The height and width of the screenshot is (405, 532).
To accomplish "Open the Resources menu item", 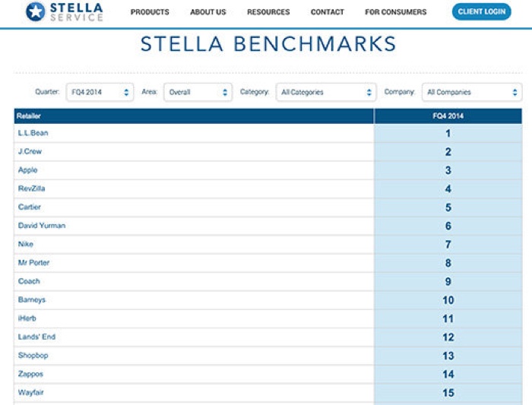I will pyautogui.click(x=268, y=12).
